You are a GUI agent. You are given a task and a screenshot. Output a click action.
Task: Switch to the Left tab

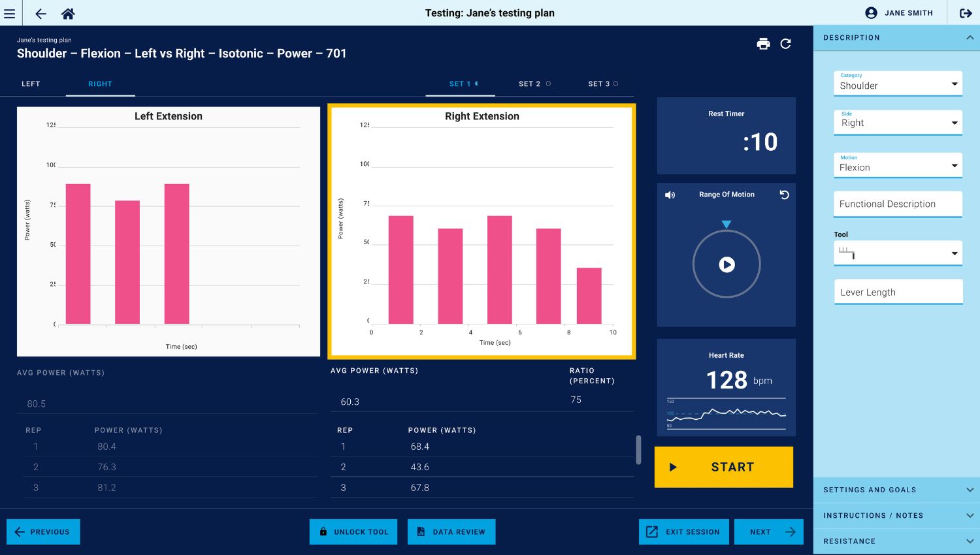point(31,84)
